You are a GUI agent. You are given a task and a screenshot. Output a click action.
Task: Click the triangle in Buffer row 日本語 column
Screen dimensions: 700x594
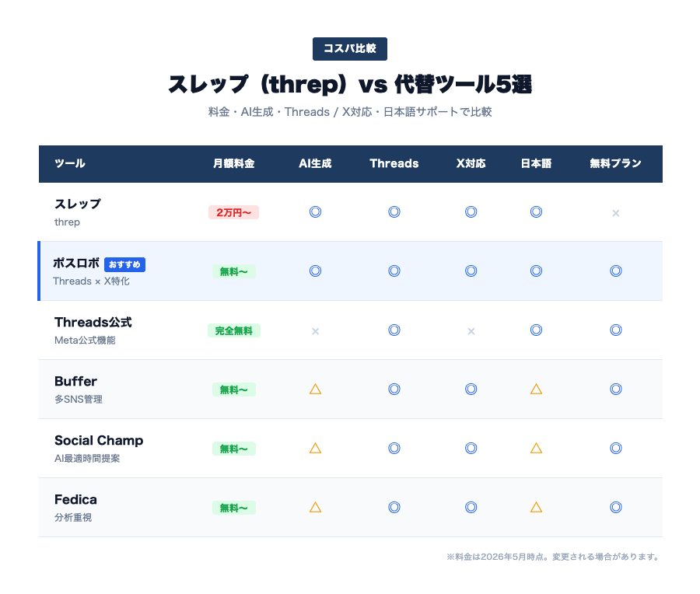click(x=536, y=390)
